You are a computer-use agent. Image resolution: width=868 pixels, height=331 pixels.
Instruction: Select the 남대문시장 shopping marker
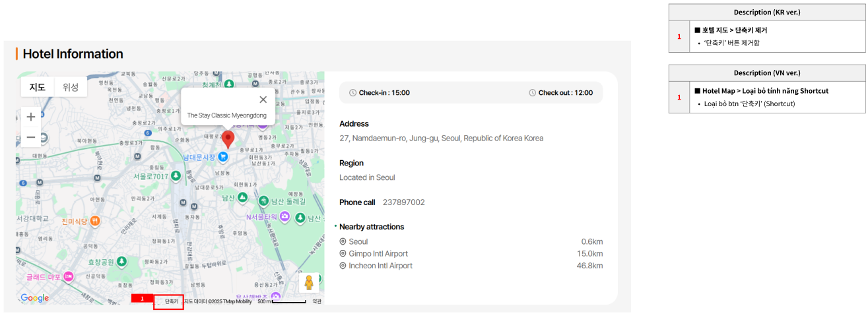[x=223, y=157]
